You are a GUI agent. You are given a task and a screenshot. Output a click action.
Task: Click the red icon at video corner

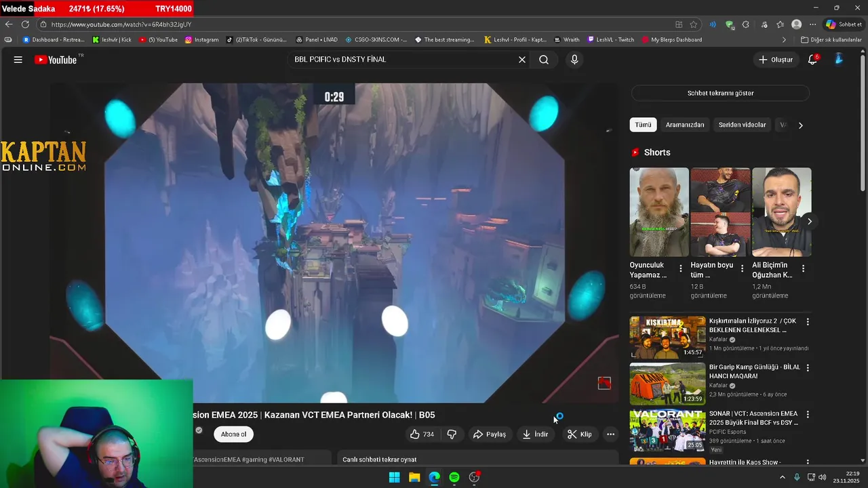coord(604,383)
